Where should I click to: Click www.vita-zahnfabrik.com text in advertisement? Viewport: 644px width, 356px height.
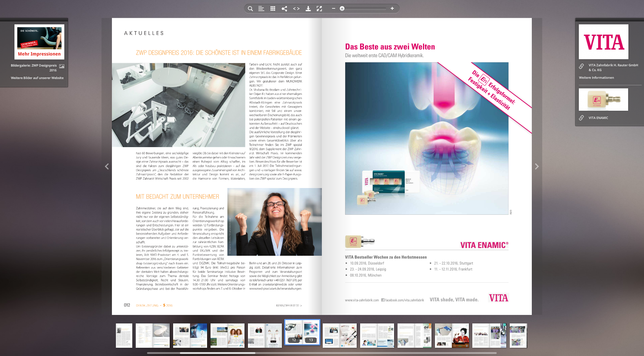362,300
